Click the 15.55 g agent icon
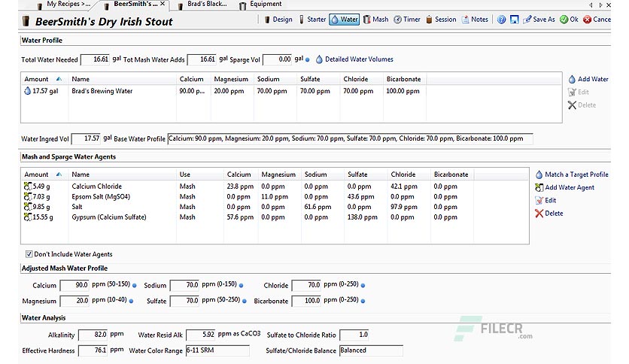The width and height of the screenshot is (629, 364). [x=27, y=217]
